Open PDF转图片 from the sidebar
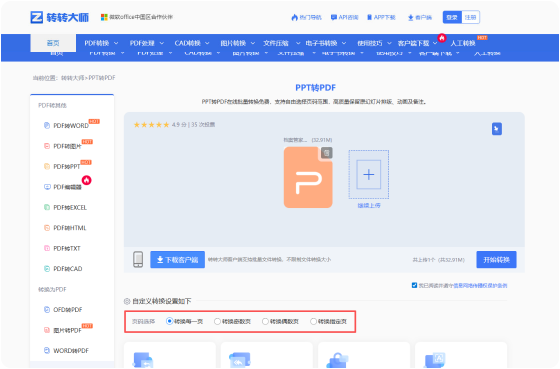Image resolution: width=560 pixels, height=369 pixels. tap(67, 146)
